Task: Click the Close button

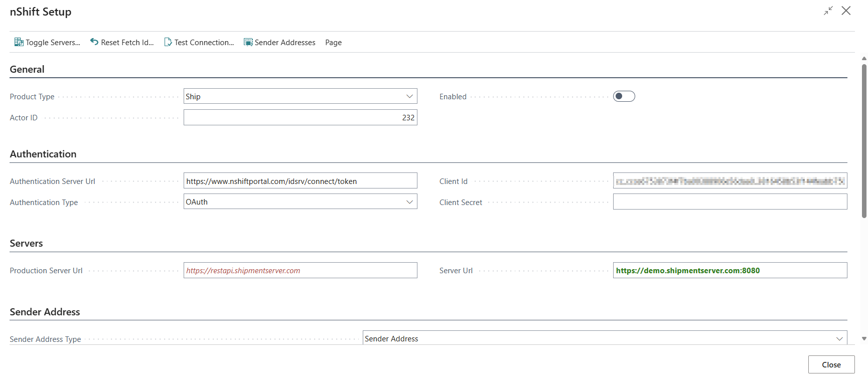Action: pos(831,364)
